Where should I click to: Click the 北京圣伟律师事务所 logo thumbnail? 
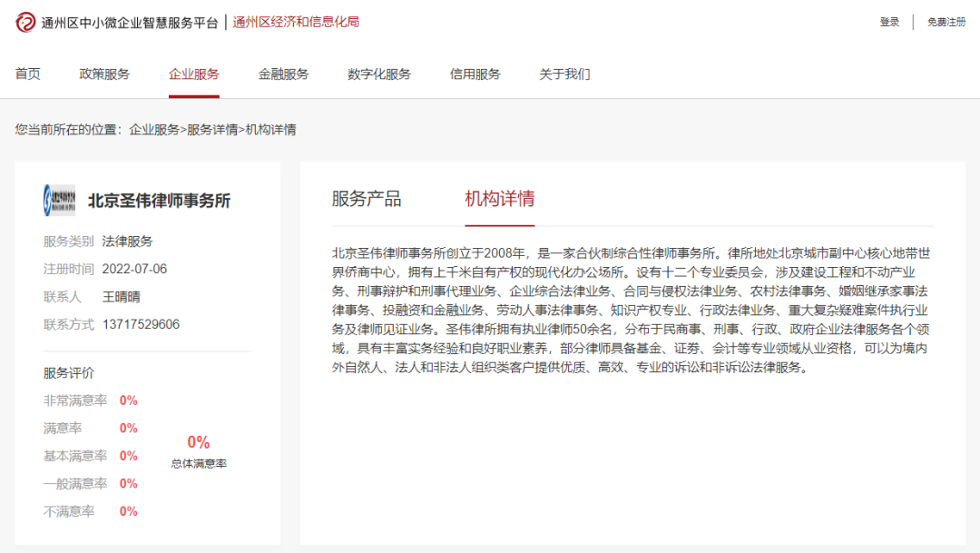pos(59,200)
